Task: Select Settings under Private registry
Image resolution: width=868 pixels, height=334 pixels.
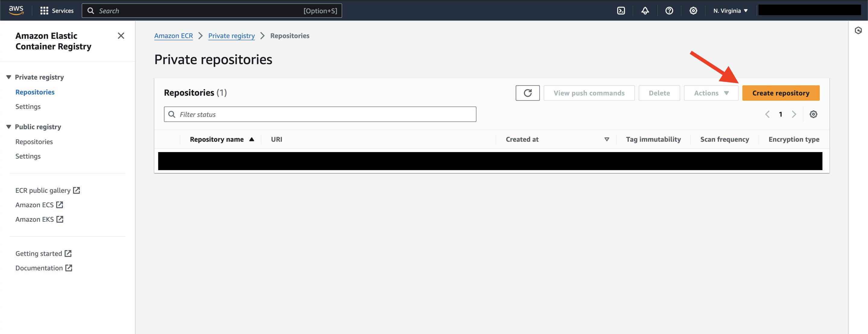Action: tap(28, 106)
